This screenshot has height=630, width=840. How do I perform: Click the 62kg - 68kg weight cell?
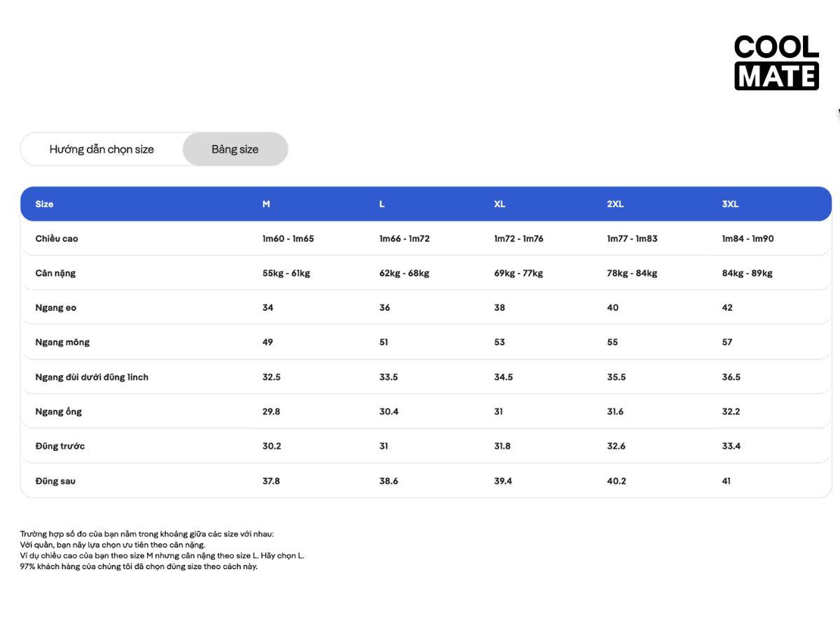click(404, 273)
